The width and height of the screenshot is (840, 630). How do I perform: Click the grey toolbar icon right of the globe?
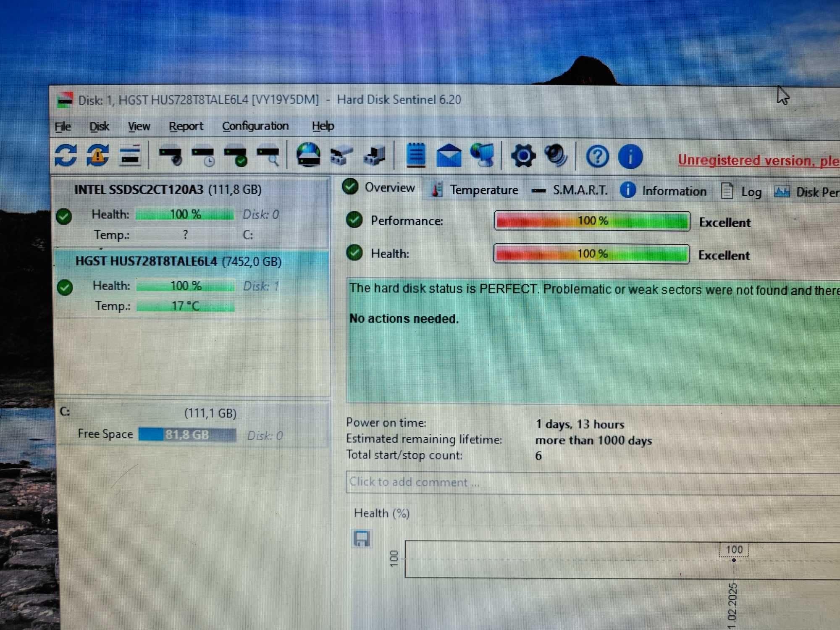pos(341,156)
